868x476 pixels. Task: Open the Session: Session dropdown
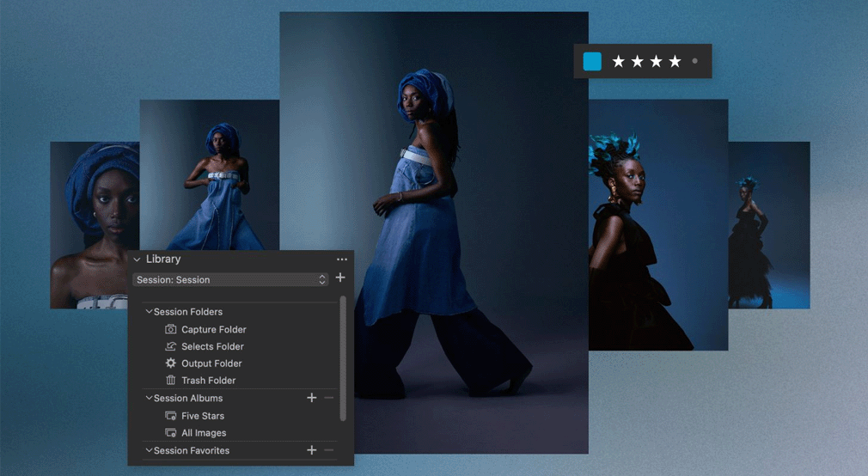pyautogui.click(x=230, y=279)
